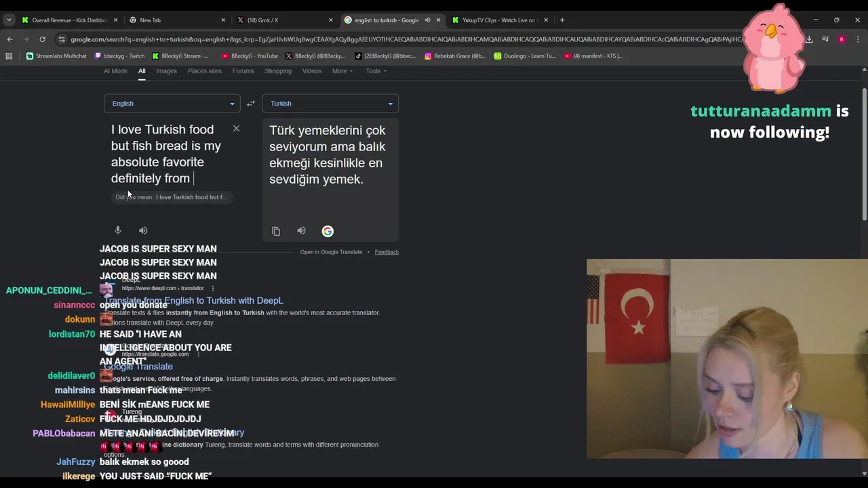Screen dimensions: 868x488
Task: Open the Chrome apps grid shortcut
Action: [x=9, y=56]
